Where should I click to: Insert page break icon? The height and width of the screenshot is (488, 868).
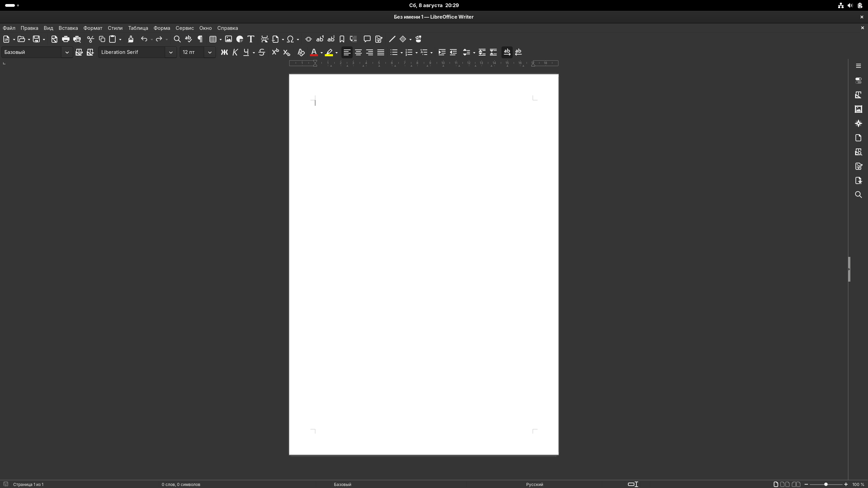pyautogui.click(x=264, y=39)
